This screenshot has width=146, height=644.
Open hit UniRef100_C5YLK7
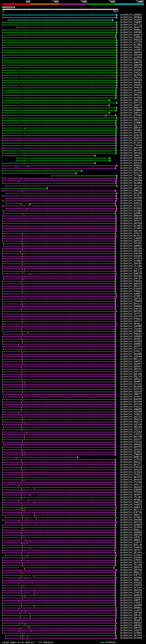[131, 77]
